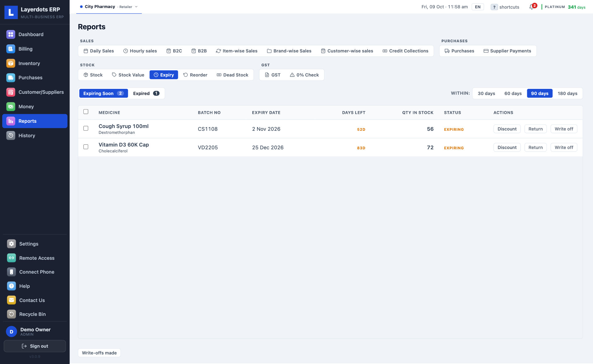
Task: Click the Layerdots ERP logo
Action: click(x=11, y=12)
